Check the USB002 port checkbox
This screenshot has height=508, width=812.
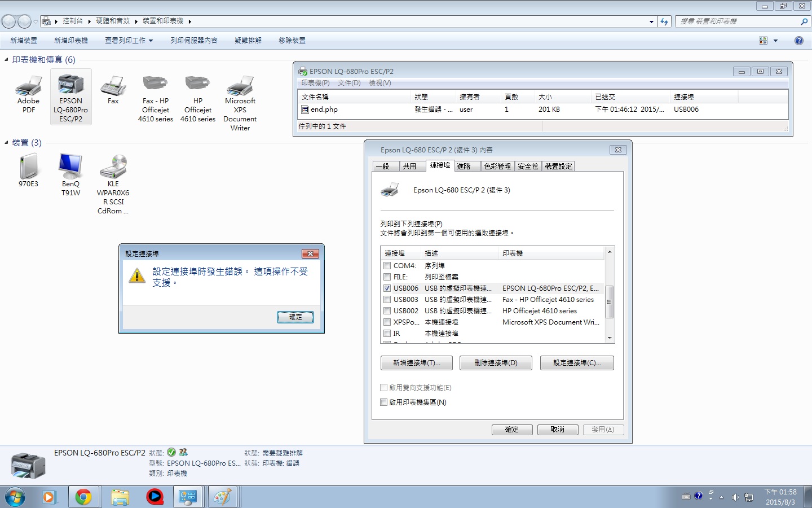[387, 310]
